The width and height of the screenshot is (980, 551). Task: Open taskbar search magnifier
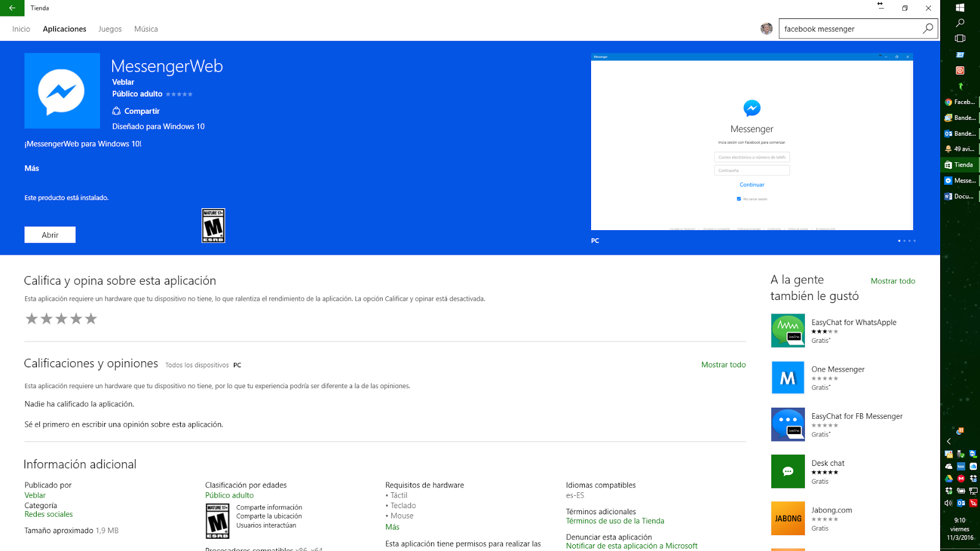pos(960,23)
